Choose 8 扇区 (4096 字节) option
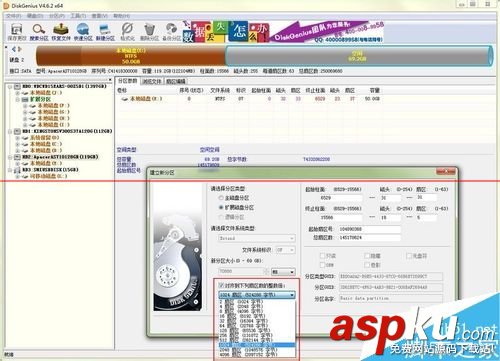Viewport: 500px width, 361px height. 257,311
